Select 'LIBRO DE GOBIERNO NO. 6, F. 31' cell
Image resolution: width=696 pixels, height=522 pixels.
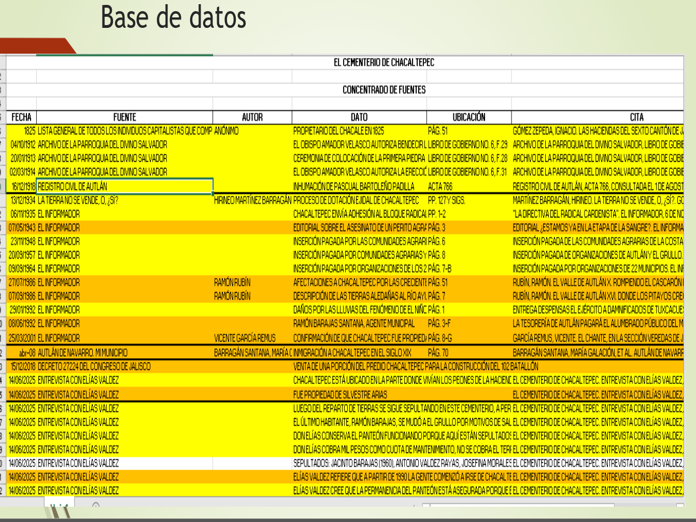(469, 172)
